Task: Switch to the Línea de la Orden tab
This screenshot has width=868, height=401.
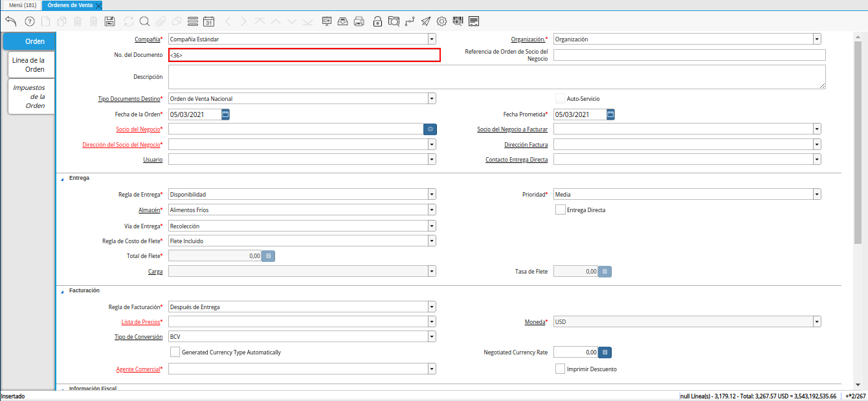Action: click(29, 65)
